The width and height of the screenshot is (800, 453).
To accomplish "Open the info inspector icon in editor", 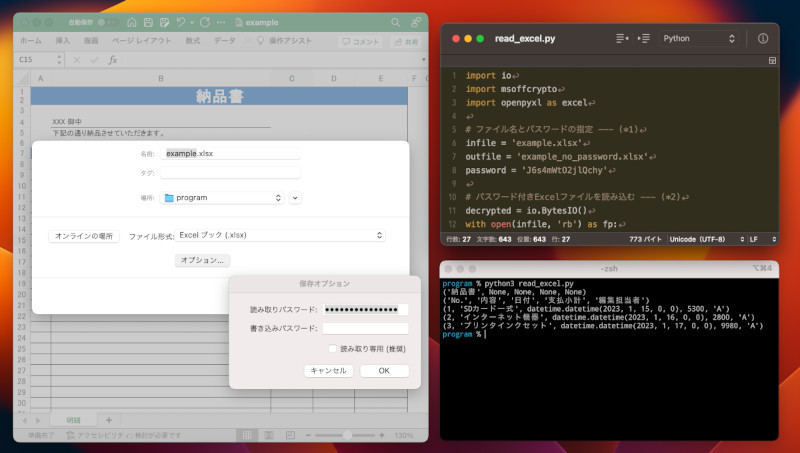I will click(763, 38).
